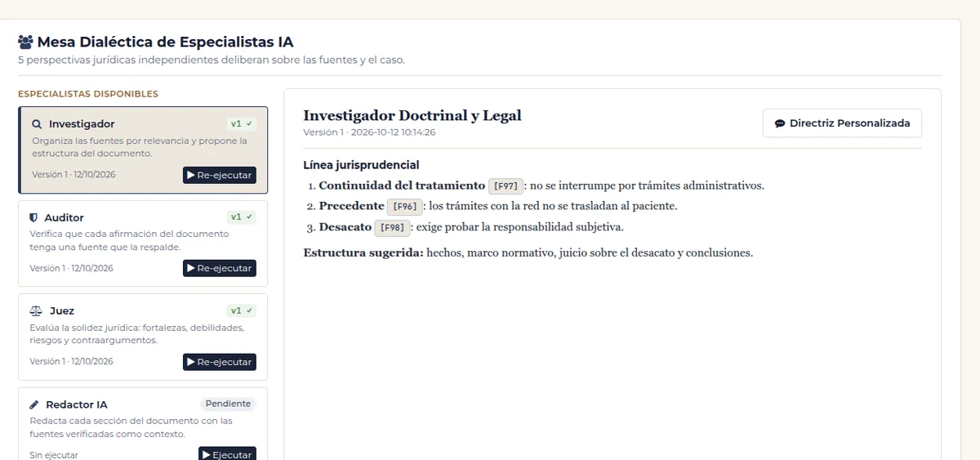The width and height of the screenshot is (980, 460).
Task: Click the subtitle about 5 perspectivas jurídicas
Action: 212,60
